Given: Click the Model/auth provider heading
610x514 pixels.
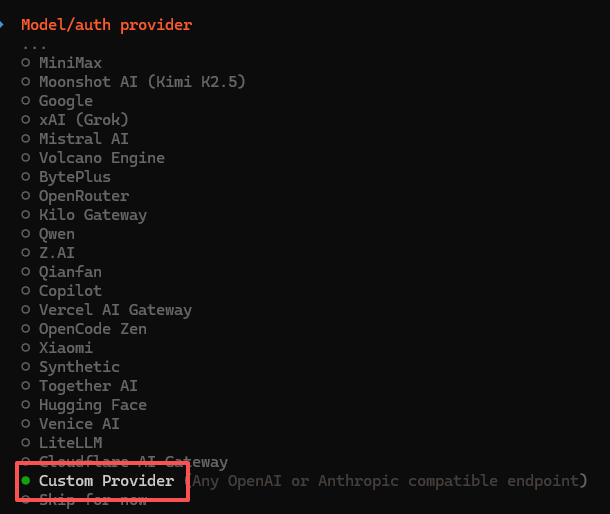Looking at the screenshot, I should (106, 25).
